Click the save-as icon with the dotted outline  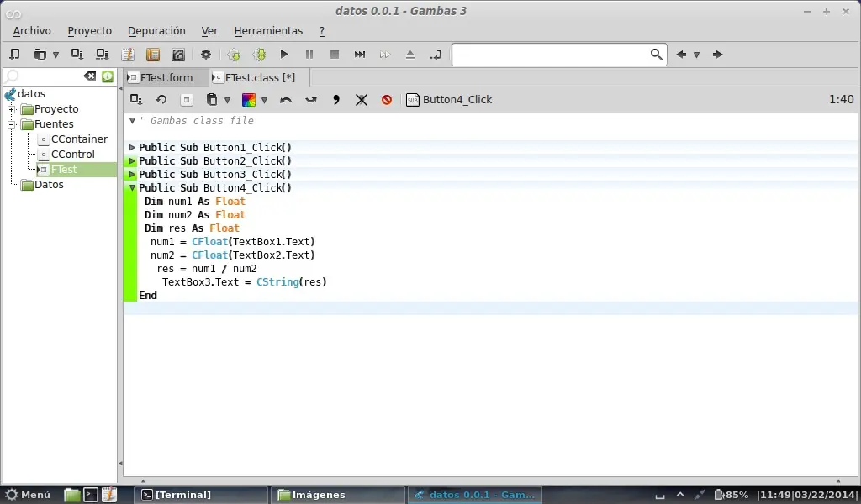pos(102,55)
